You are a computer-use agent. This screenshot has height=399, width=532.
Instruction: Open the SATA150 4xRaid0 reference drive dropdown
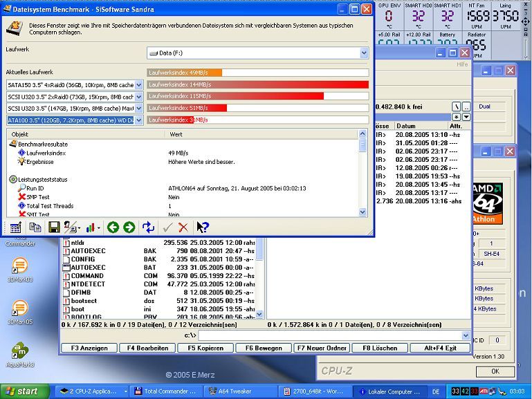[x=139, y=85]
